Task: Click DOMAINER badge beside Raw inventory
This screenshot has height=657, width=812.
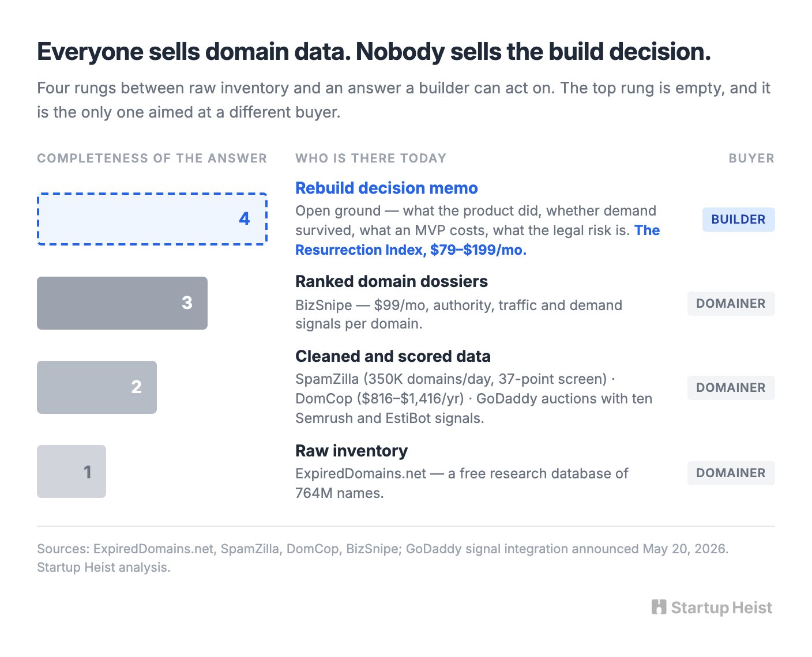Action: tap(731, 473)
